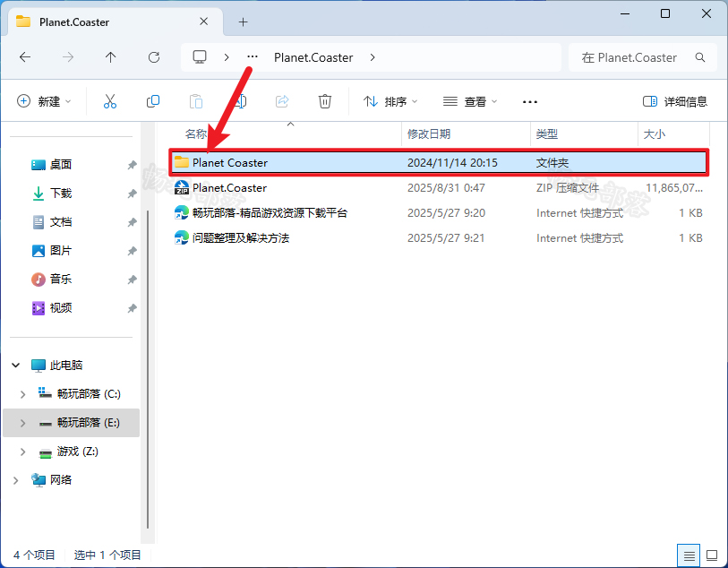Expand the 畅玩部落 (E:) drive
728x568 pixels.
[22, 423]
